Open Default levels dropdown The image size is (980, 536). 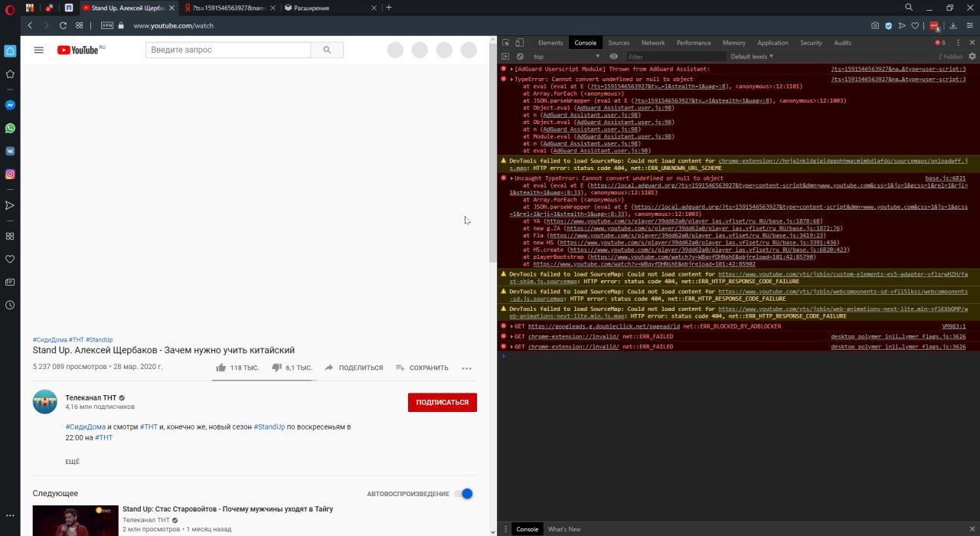[x=752, y=57]
